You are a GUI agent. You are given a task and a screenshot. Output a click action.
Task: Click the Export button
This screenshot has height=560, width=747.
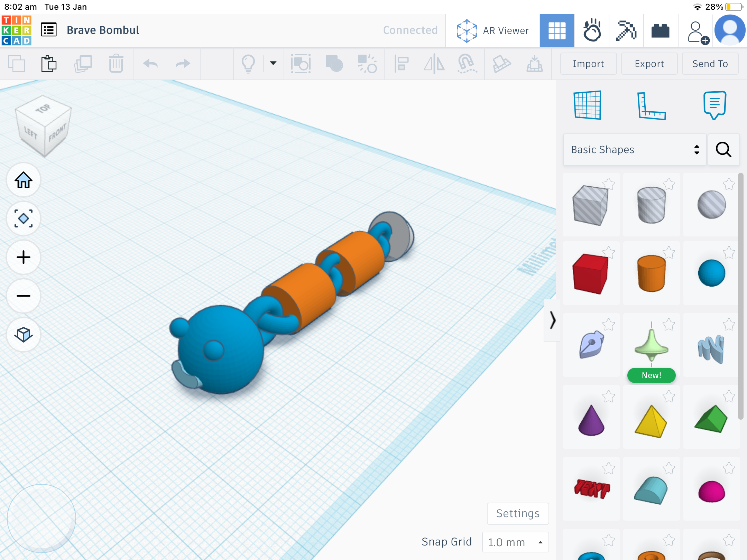coord(649,64)
